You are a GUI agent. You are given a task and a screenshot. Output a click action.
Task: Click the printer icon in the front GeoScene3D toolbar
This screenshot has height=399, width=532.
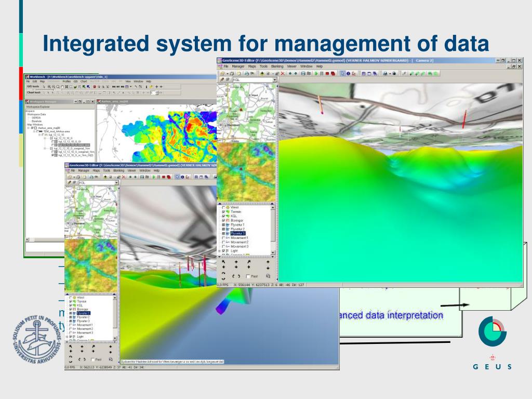385,73
